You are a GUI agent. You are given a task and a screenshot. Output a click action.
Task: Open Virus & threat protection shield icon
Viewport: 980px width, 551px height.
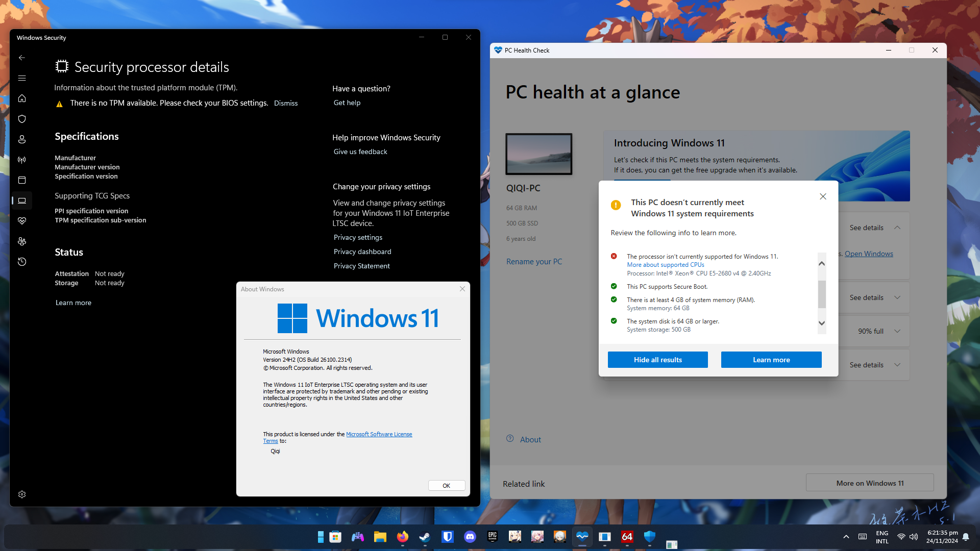(22, 119)
